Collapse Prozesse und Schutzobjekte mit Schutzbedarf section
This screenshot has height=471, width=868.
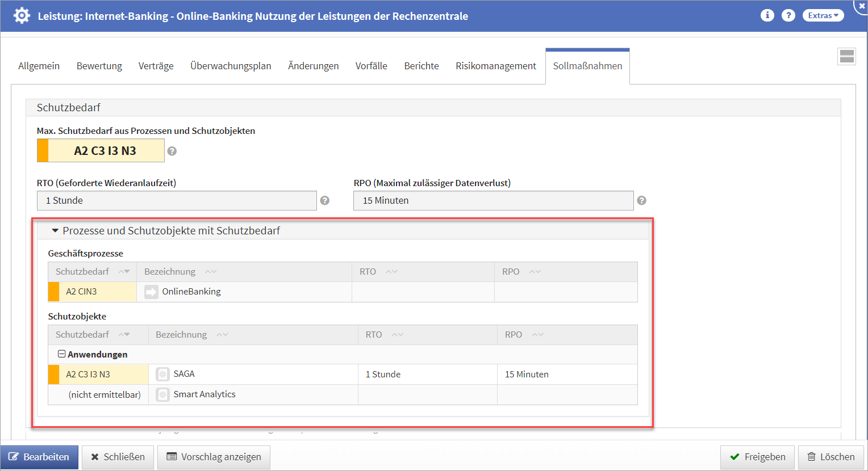pos(55,231)
